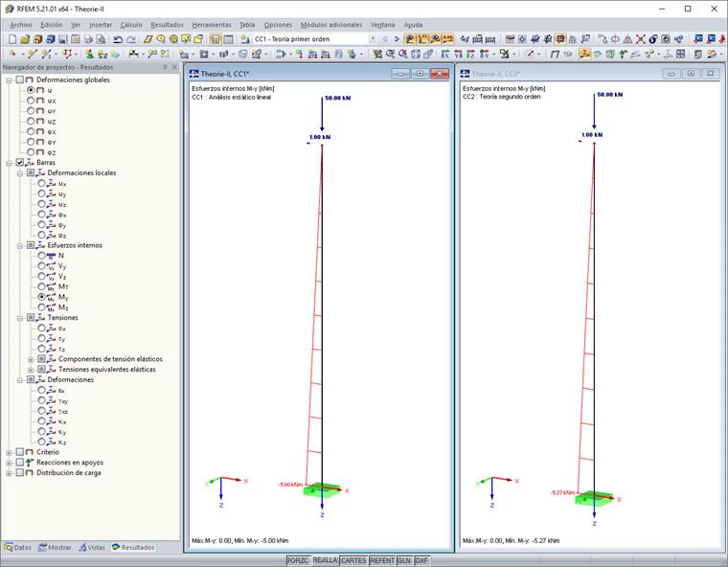Collapse the Deformaciones globales tree node

[9, 80]
